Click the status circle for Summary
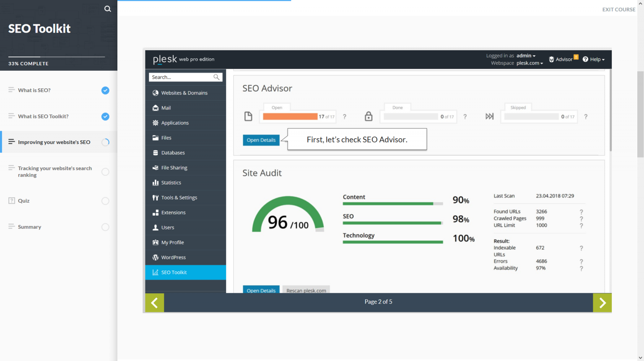Screen dimensions: 644x361 click(x=105, y=227)
